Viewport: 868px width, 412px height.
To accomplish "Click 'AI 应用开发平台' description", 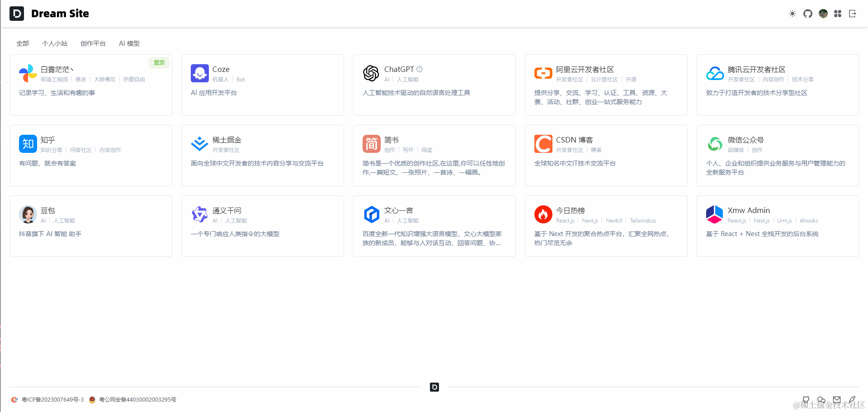I will (214, 93).
